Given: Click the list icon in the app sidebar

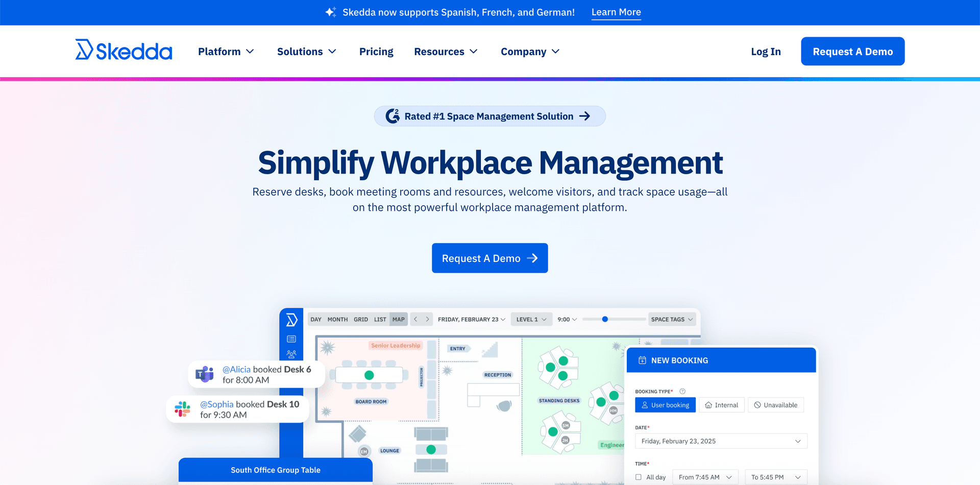Looking at the screenshot, I should (291, 339).
